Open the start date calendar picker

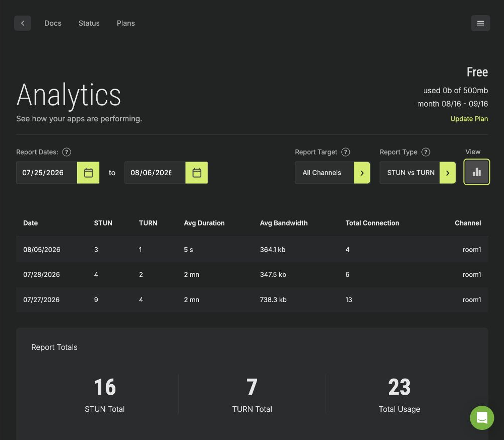coord(88,173)
